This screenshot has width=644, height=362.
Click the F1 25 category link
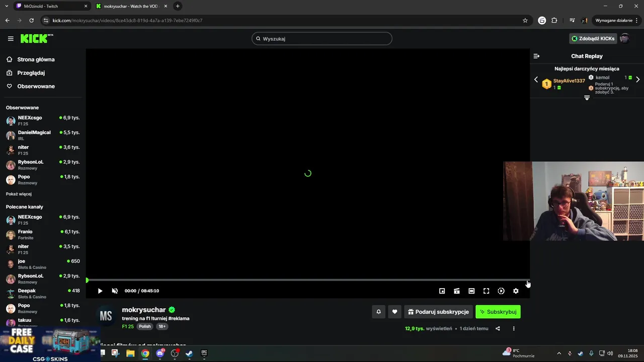(x=128, y=326)
